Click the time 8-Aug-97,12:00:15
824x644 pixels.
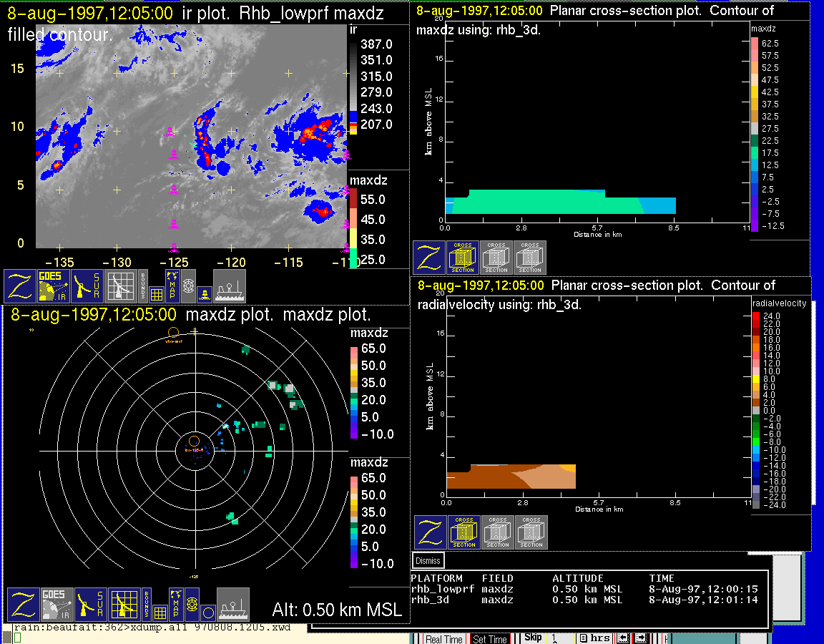[x=704, y=590]
